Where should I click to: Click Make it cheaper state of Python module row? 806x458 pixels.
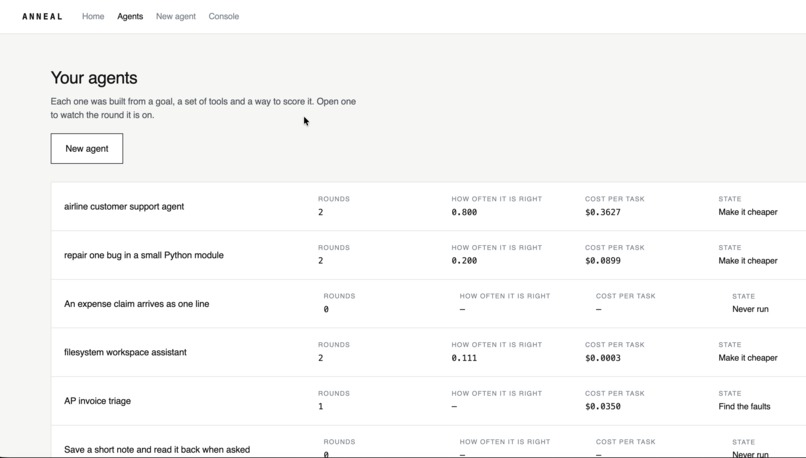coord(748,261)
